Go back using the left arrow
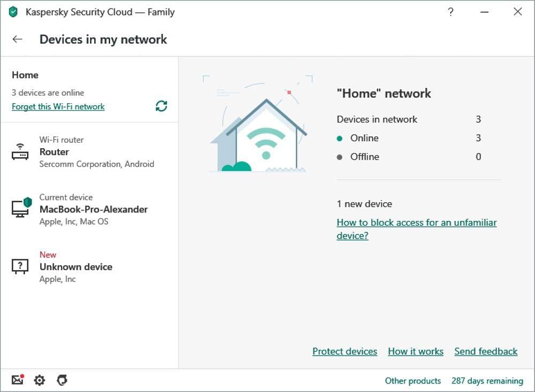535x392 pixels. tap(18, 39)
